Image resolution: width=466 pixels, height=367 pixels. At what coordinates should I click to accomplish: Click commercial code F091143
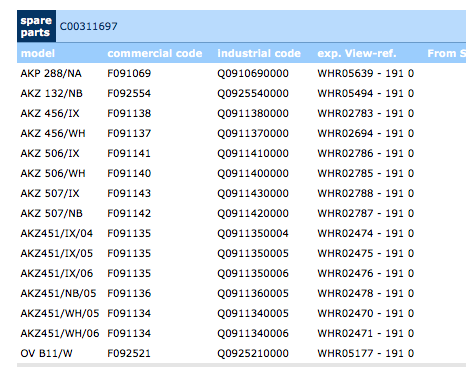tap(129, 193)
